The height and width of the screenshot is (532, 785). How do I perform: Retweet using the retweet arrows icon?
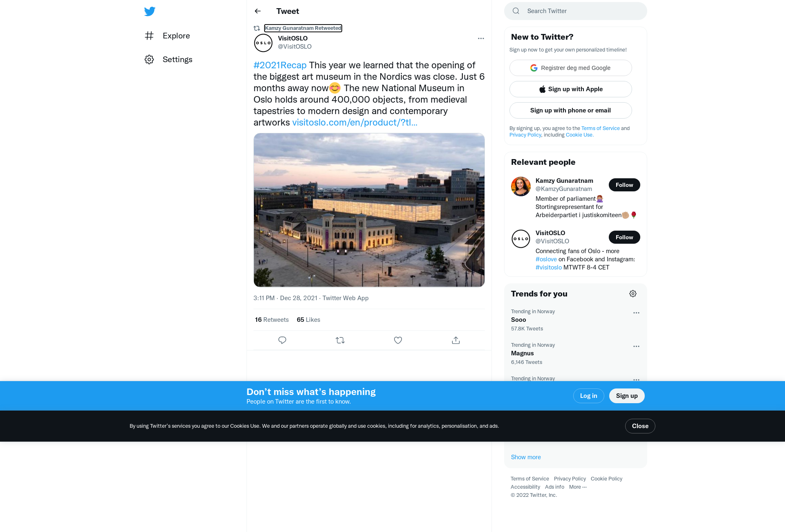coord(340,340)
